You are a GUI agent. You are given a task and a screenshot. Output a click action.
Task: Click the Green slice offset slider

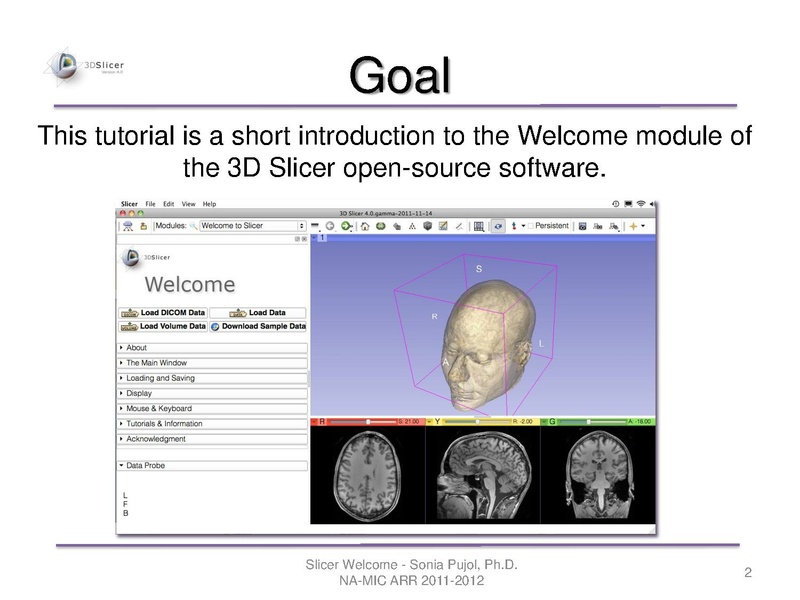click(x=592, y=421)
